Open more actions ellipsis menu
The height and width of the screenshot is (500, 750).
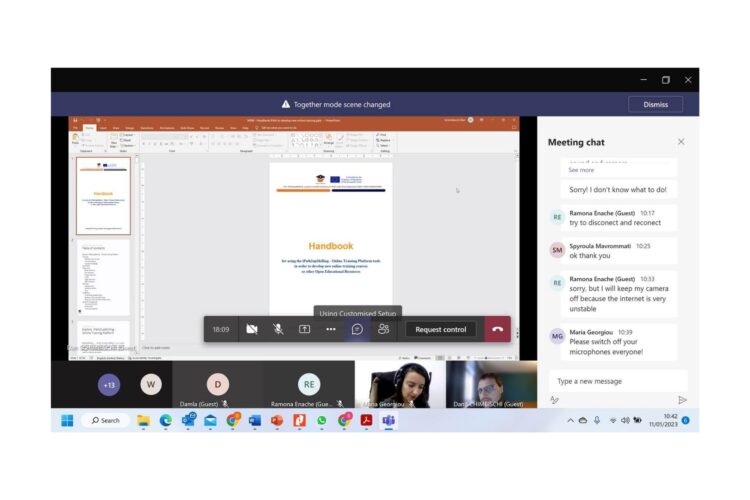point(331,329)
